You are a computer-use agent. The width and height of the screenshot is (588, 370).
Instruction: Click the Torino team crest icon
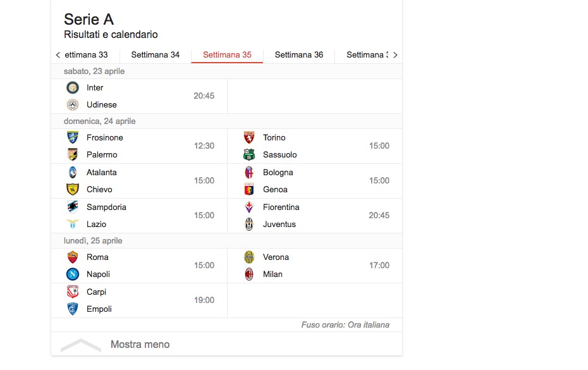(249, 137)
